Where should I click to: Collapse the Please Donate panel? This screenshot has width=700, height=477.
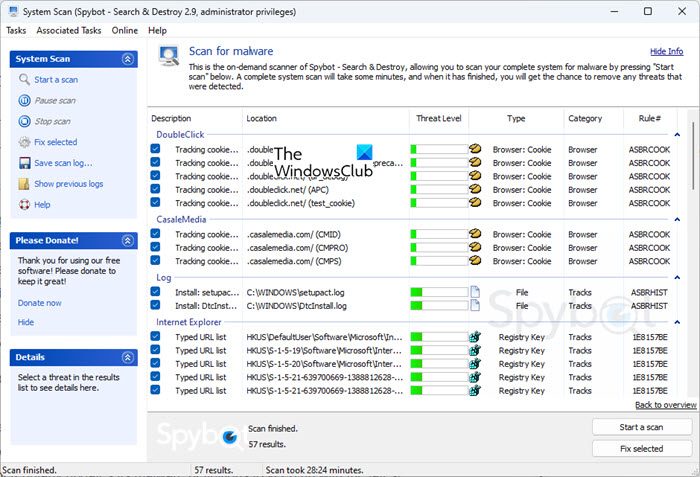127,241
